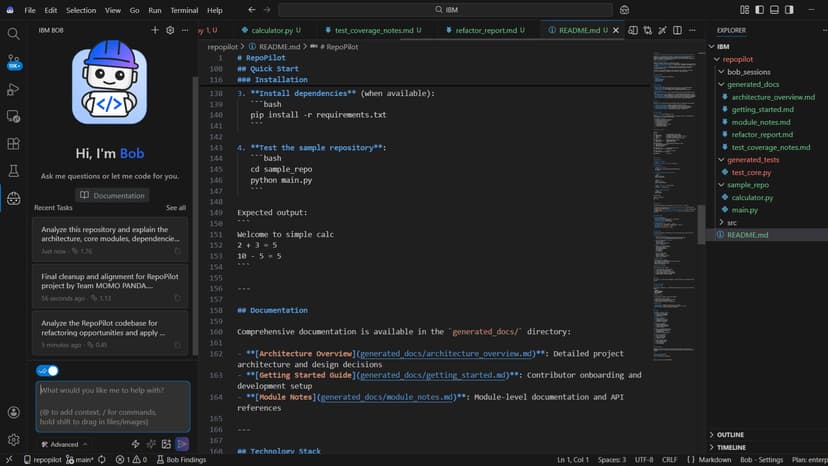Click Bob Findings in status bar
828x466 pixels.
coord(181,460)
